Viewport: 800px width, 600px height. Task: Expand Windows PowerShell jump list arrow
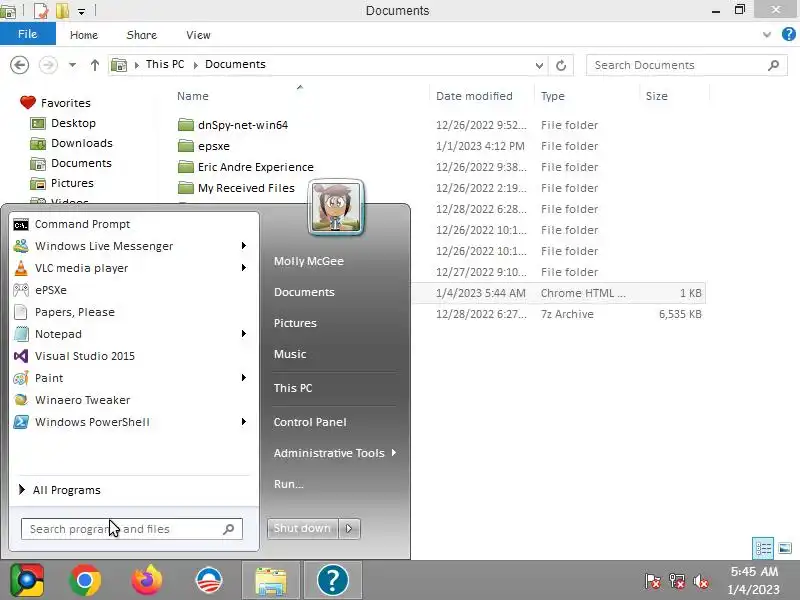(x=244, y=422)
